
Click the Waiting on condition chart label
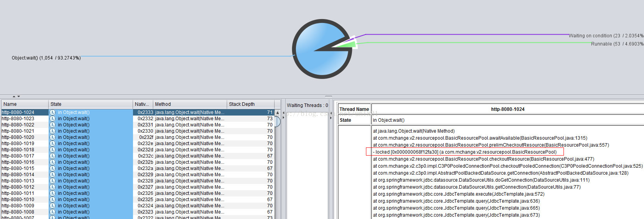pyautogui.click(x=606, y=36)
